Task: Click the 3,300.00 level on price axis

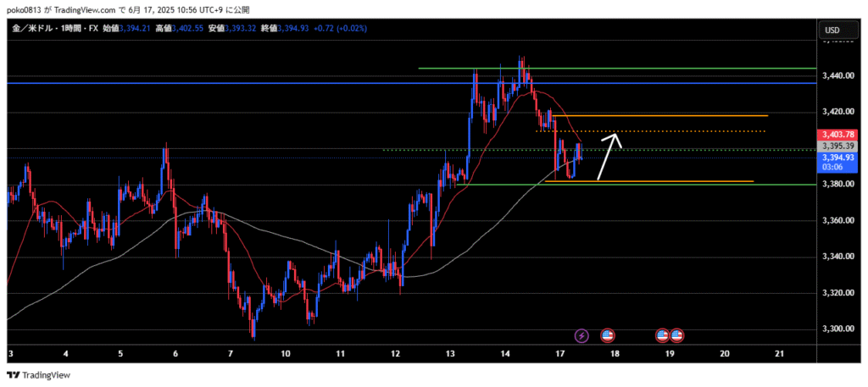Action: [837, 329]
